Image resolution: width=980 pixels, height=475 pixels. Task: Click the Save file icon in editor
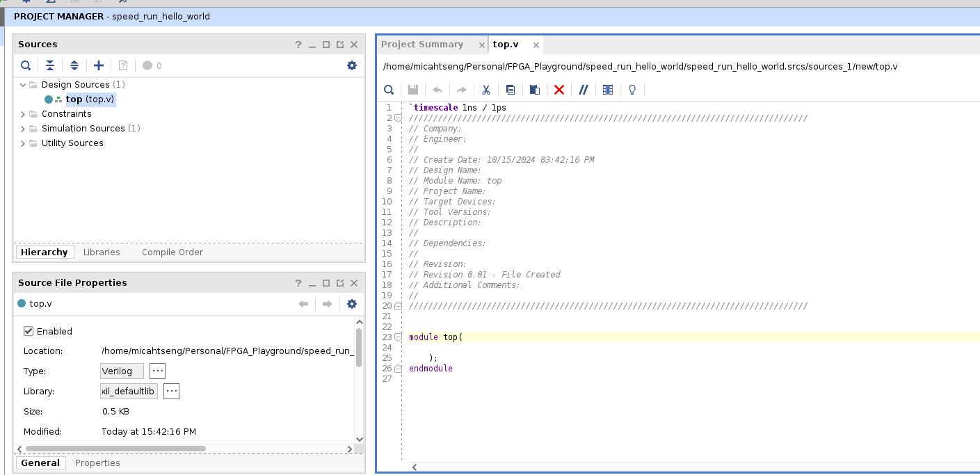[x=413, y=90]
